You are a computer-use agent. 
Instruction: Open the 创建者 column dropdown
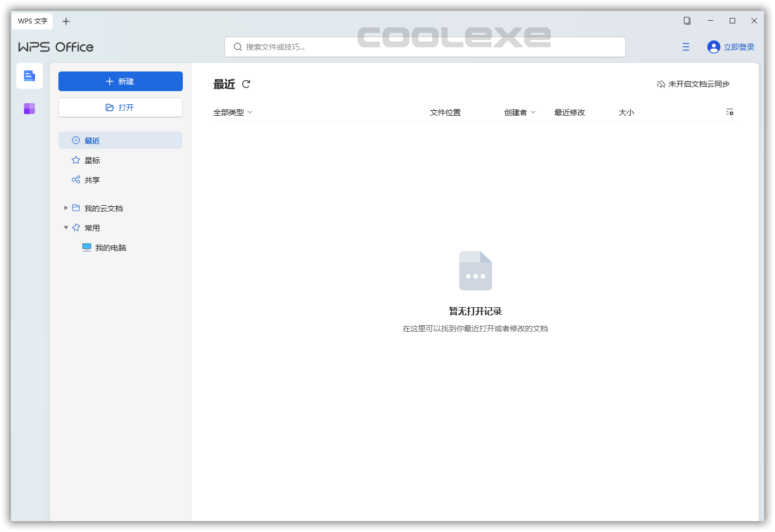pos(520,112)
